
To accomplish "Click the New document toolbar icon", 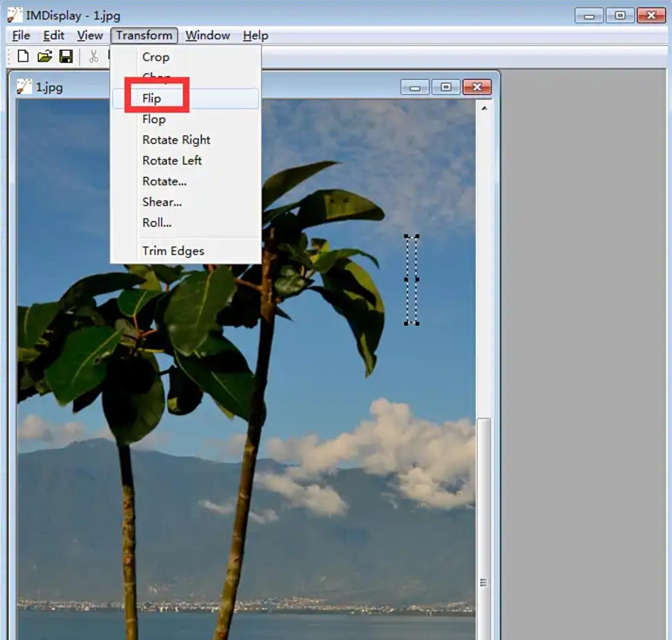I will coord(23,56).
